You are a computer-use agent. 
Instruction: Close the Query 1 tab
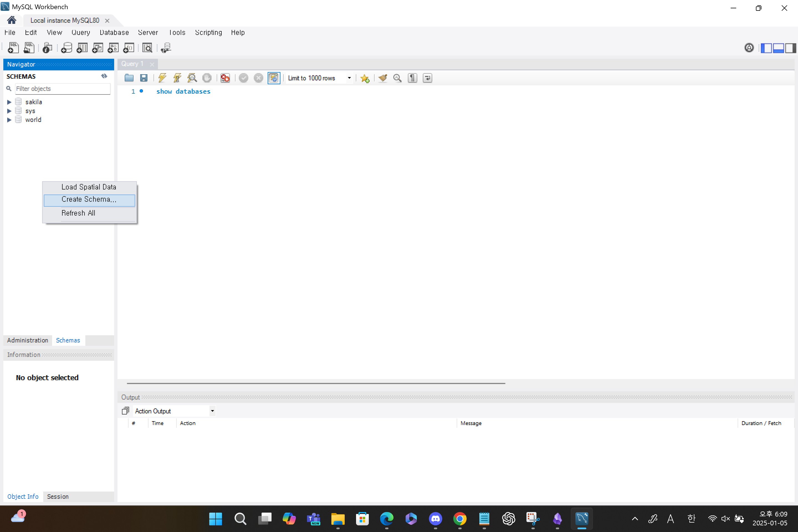152,65
